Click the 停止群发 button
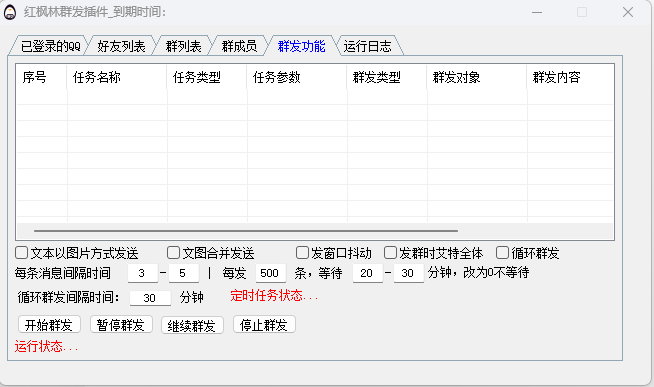The width and height of the screenshot is (654, 387). [x=264, y=324]
